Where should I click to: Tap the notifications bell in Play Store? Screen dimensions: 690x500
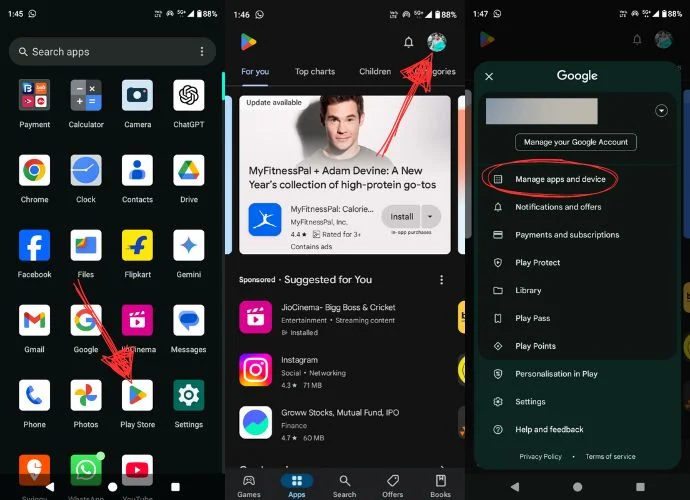(x=408, y=42)
